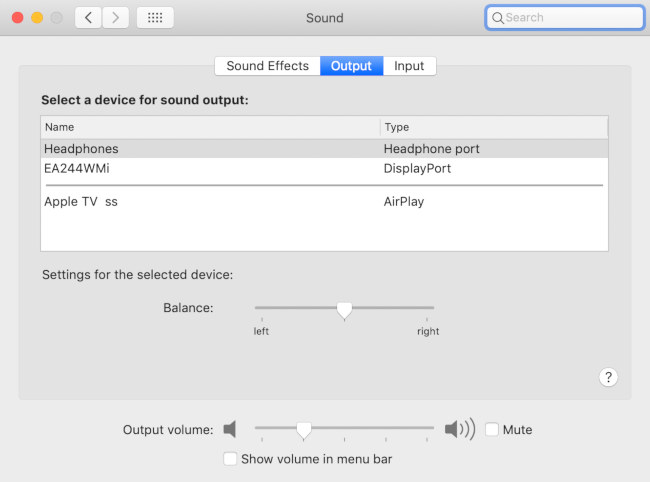Image resolution: width=650 pixels, height=482 pixels.
Task: Click the Balance slider knob
Action: point(344,310)
